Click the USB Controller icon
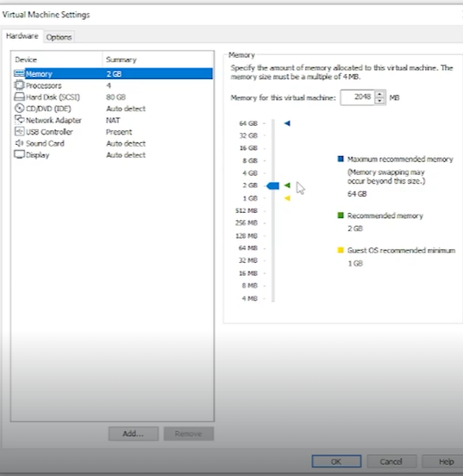 19,131
